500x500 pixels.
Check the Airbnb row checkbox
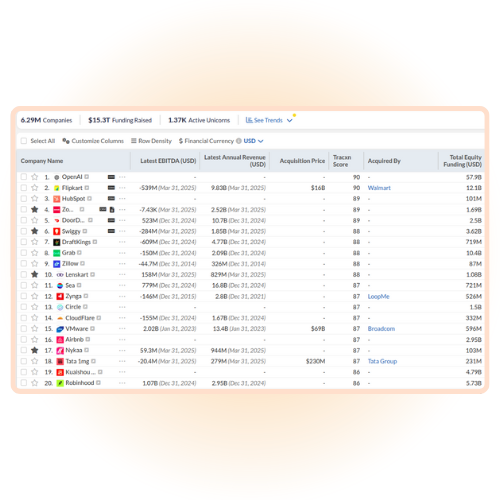tap(24, 339)
